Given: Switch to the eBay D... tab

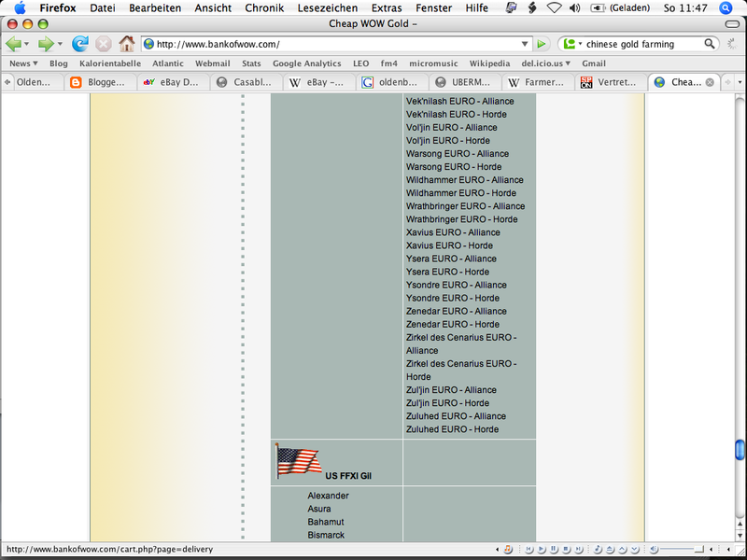Looking at the screenshot, I should tap(174, 82).
